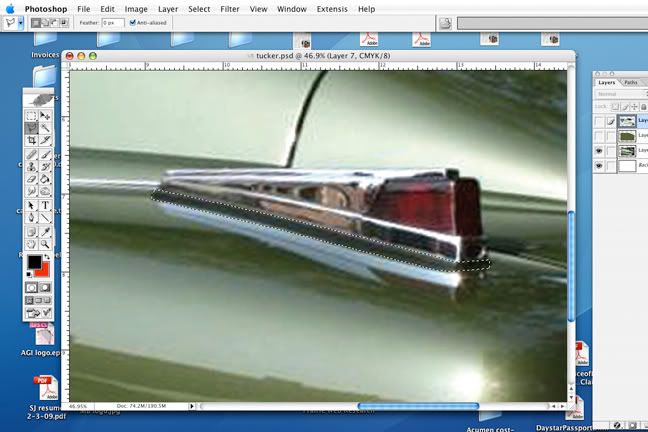Viewport: 648px width, 432px height.
Task: Open the File Browser from options bar
Action: pyautogui.click(x=445, y=23)
